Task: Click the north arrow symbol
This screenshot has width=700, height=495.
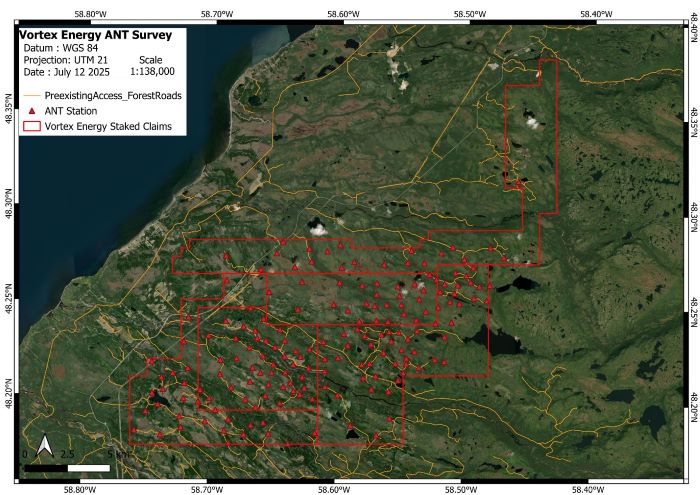Action: pos(44,445)
